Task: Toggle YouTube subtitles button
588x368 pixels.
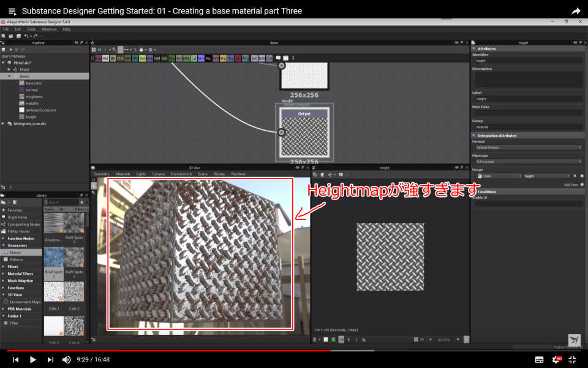Action: point(539,360)
